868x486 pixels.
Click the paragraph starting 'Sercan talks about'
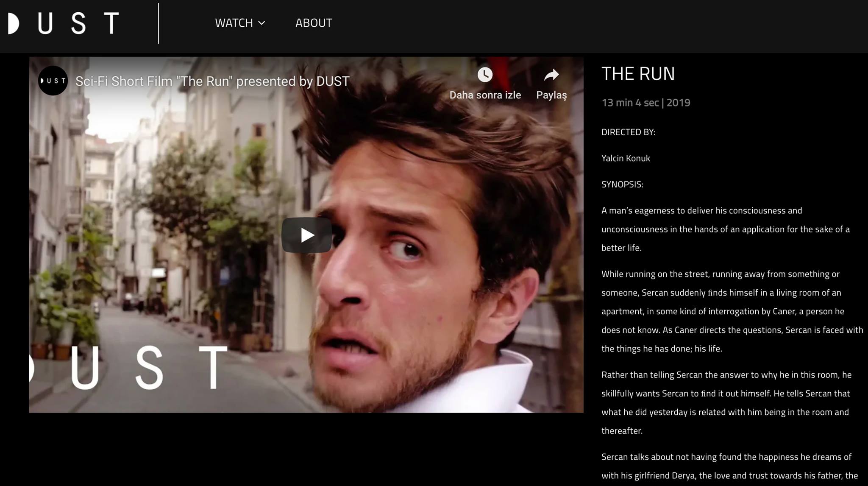click(729, 466)
